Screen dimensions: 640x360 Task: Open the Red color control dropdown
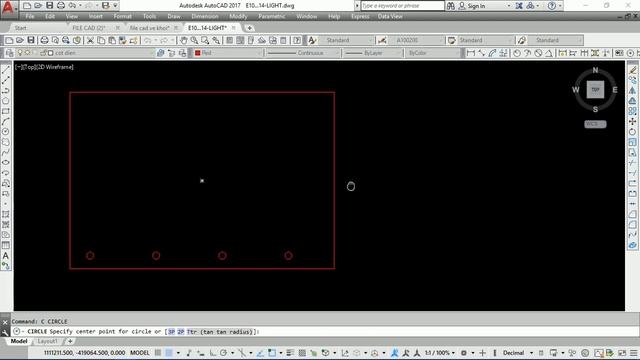[x=227, y=53]
